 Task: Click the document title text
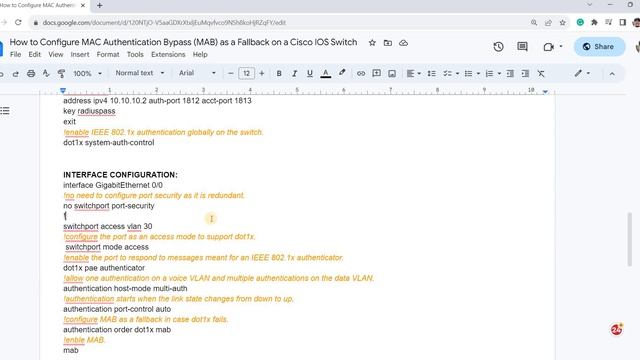click(x=183, y=42)
